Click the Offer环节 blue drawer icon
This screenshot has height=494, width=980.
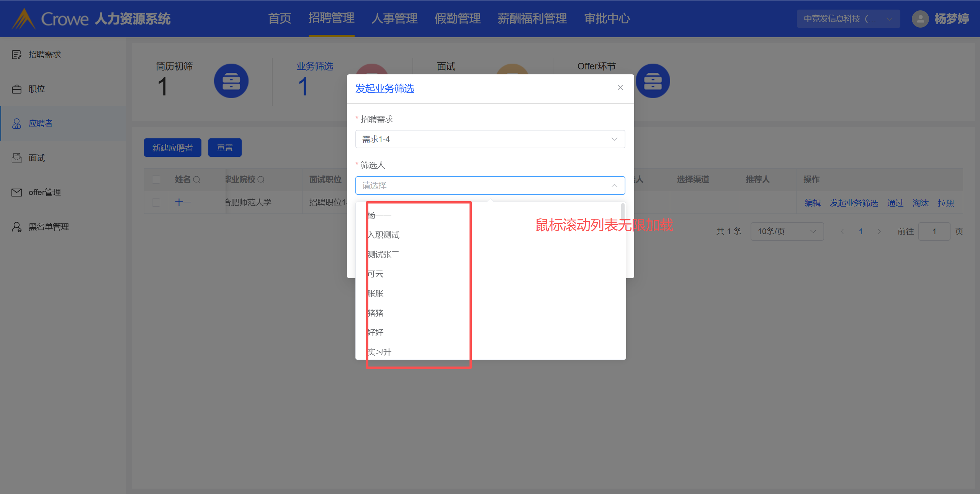(x=653, y=81)
